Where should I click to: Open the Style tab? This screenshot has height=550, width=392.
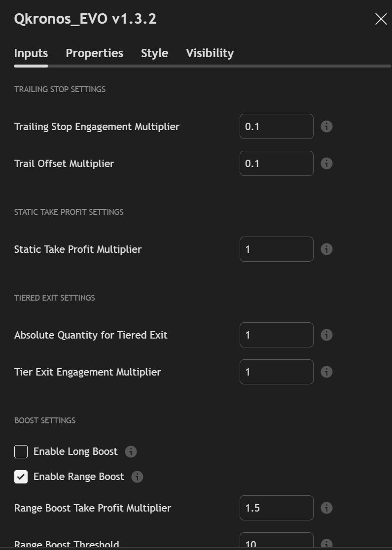pos(154,53)
